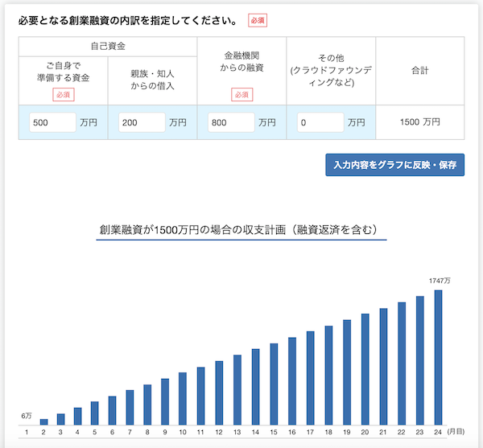Click the 1747万 value label above last bar
The height and width of the screenshot is (448, 483).
point(440,281)
